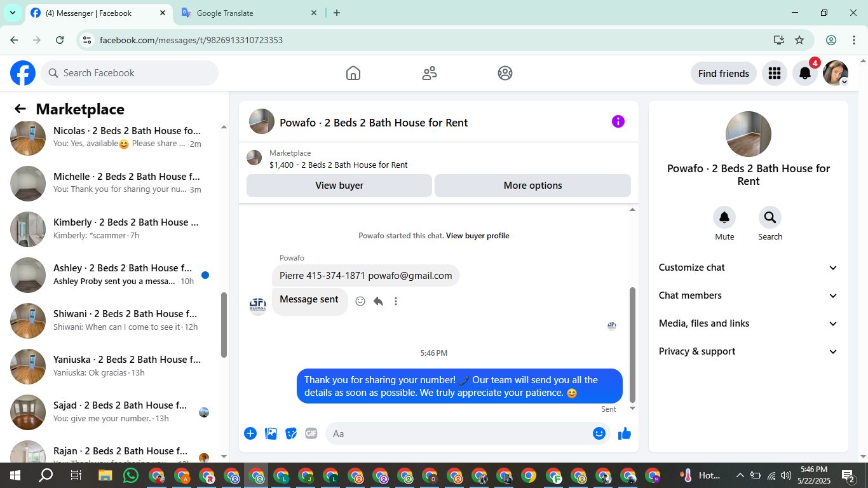
Task: Open the Friends icon in top navigation
Action: 430,73
